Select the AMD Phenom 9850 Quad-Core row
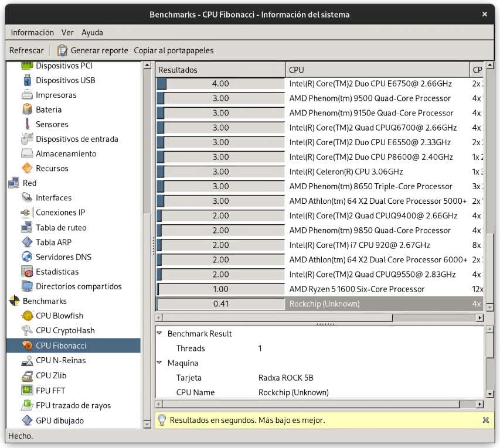Screen dimensions: 500x448 319,230
